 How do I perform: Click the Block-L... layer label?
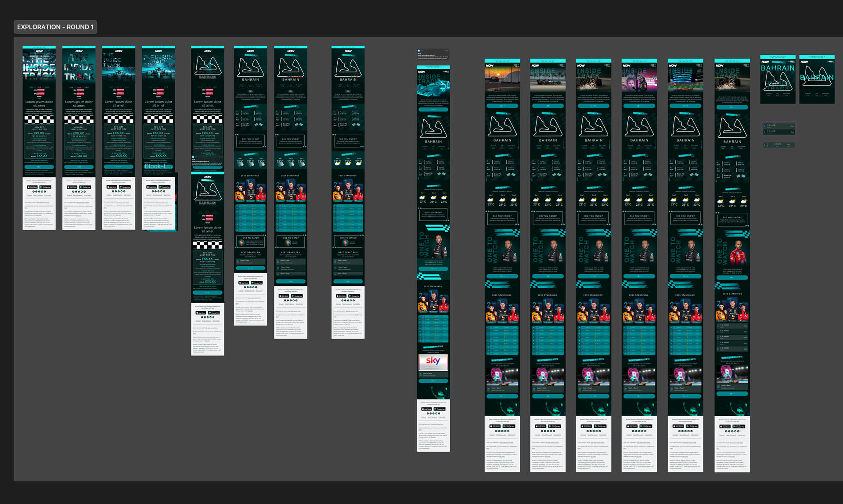pos(158,166)
